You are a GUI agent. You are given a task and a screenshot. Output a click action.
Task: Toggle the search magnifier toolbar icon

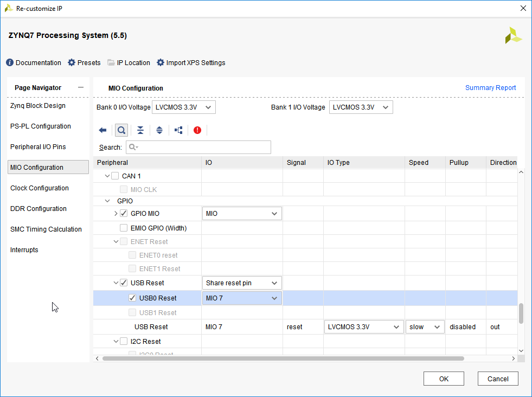(121, 130)
